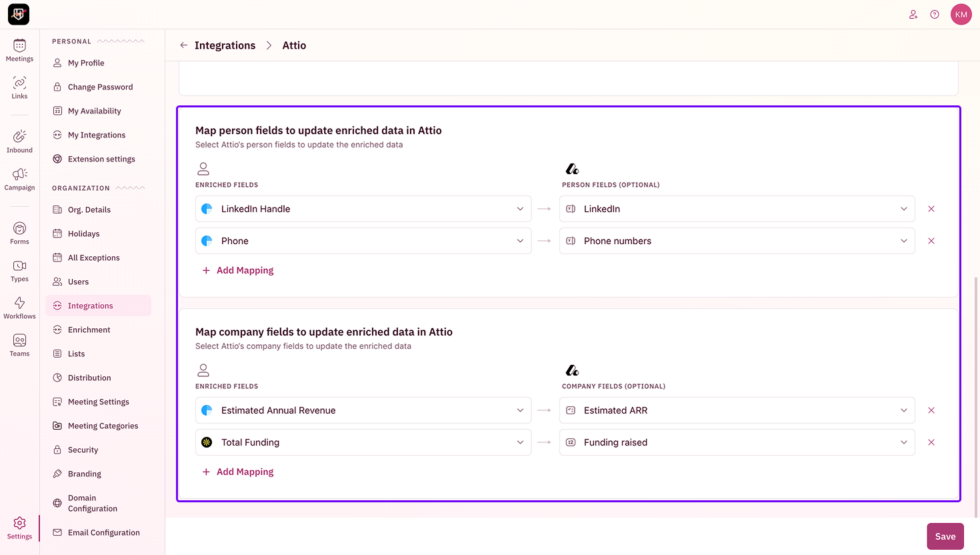
Task: Add Mapping for person fields
Action: 238,270
